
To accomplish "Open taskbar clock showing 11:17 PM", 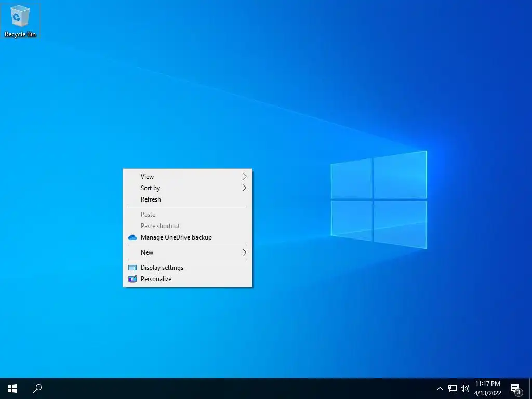I will point(487,384).
